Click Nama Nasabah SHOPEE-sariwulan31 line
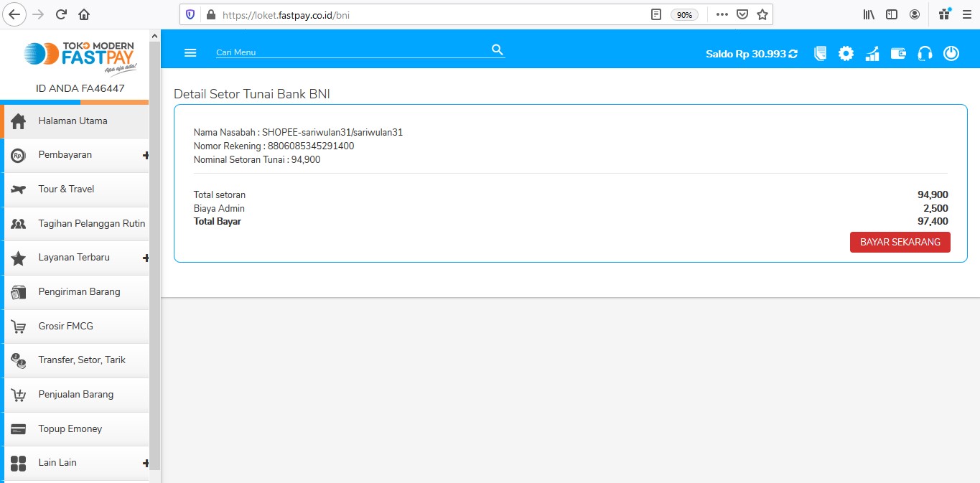This screenshot has width=980, height=483. tap(298, 133)
